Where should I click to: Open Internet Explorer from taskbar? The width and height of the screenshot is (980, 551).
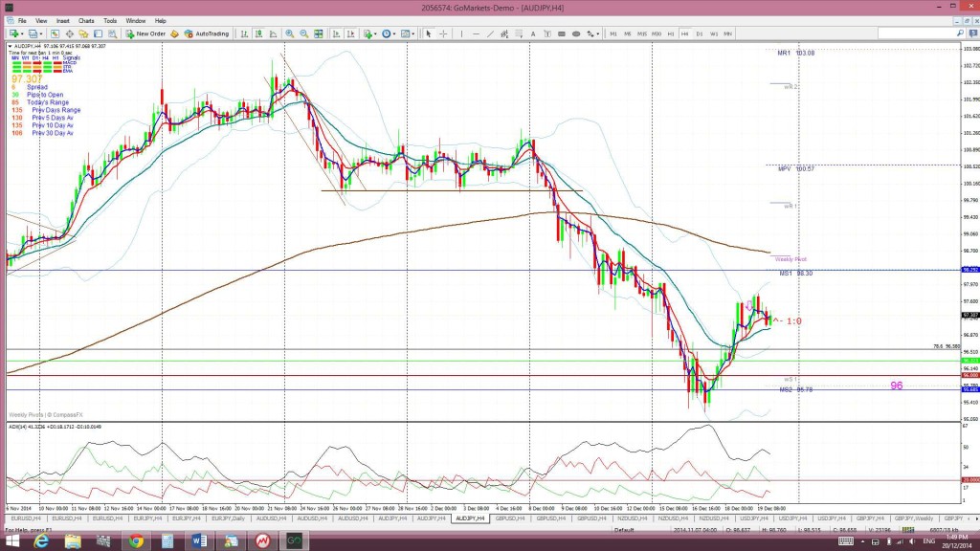click(41, 541)
